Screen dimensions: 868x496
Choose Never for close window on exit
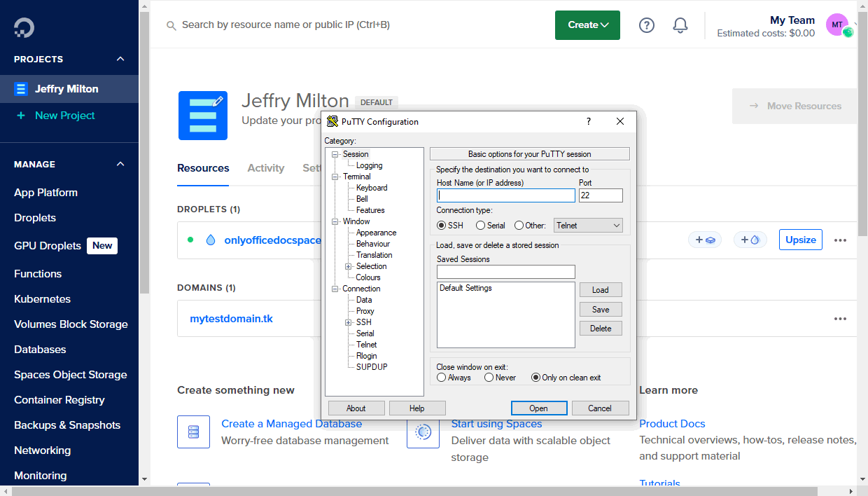(x=489, y=378)
